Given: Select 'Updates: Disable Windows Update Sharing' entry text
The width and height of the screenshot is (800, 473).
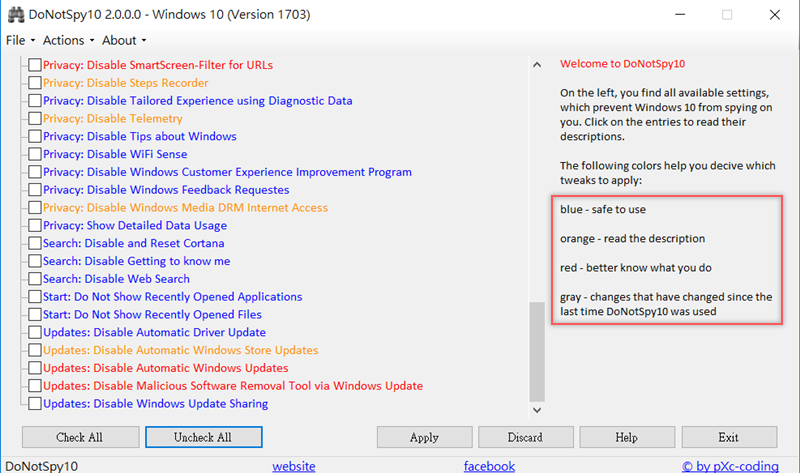Looking at the screenshot, I should tap(156, 404).
